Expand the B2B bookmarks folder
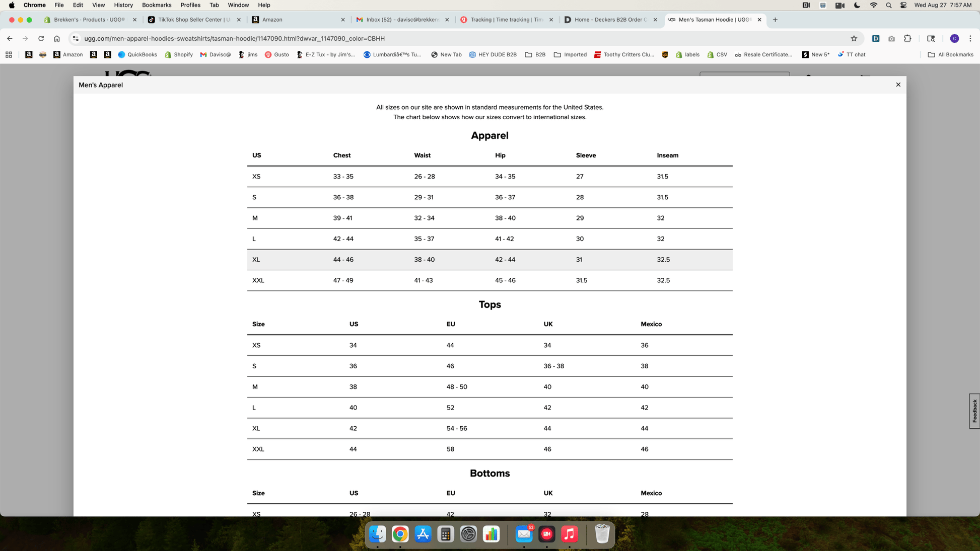The width and height of the screenshot is (980, 551). [x=535, y=54]
